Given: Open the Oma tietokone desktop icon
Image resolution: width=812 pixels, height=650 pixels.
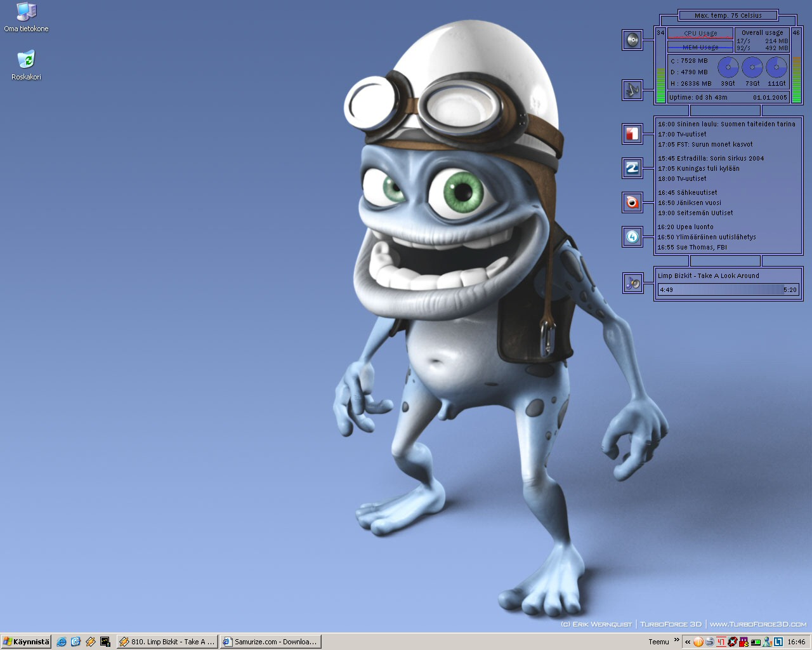Looking at the screenshot, I should [x=26, y=18].
